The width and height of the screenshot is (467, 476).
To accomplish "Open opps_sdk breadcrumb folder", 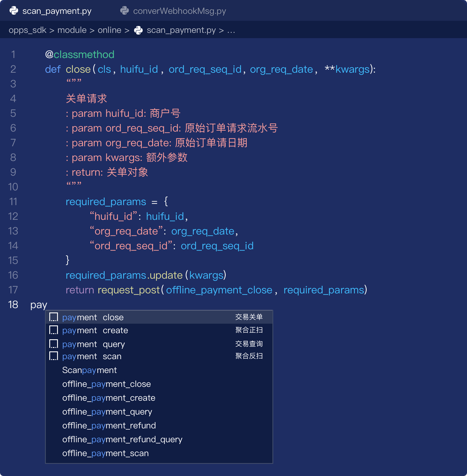I will tap(27, 30).
